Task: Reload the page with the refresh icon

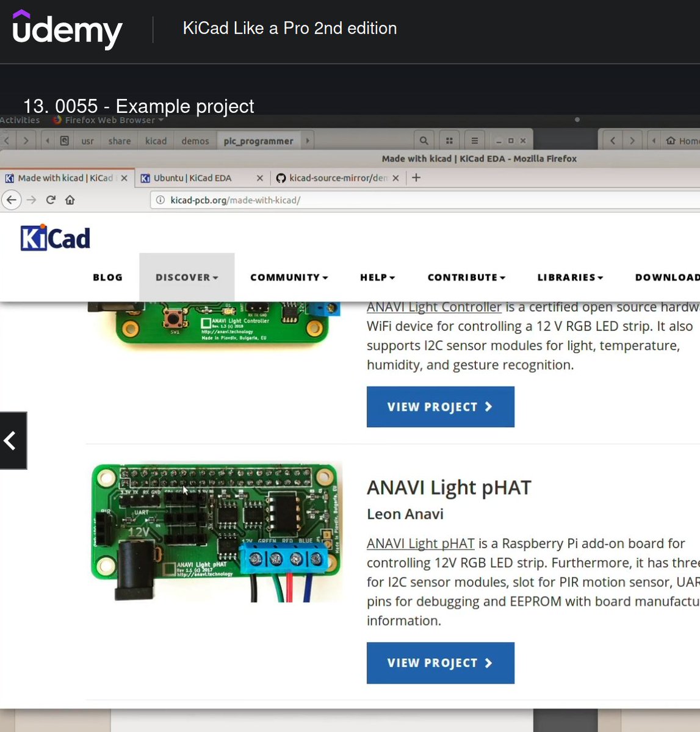Action: pyautogui.click(x=51, y=199)
